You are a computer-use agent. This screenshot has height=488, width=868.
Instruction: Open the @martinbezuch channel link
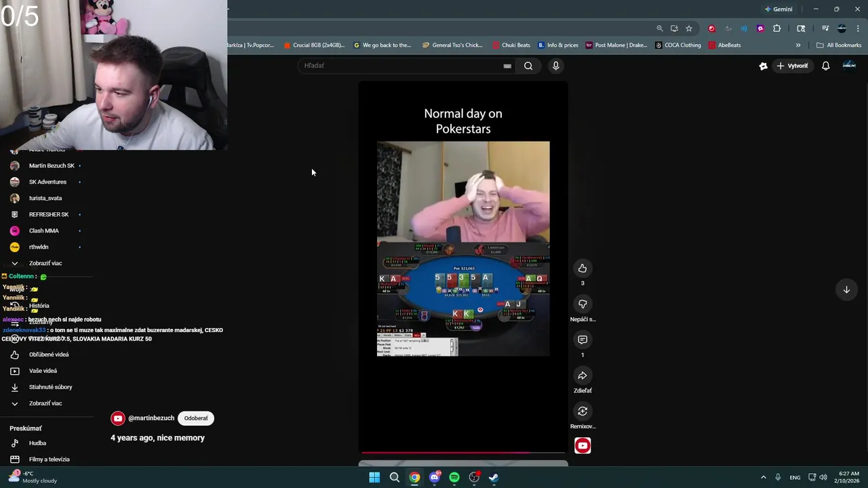point(151,418)
